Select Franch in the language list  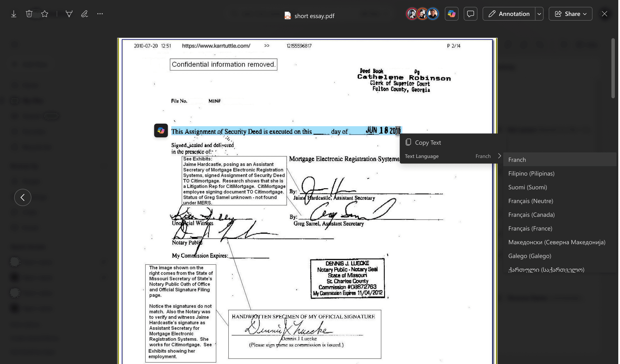(560, 160)
